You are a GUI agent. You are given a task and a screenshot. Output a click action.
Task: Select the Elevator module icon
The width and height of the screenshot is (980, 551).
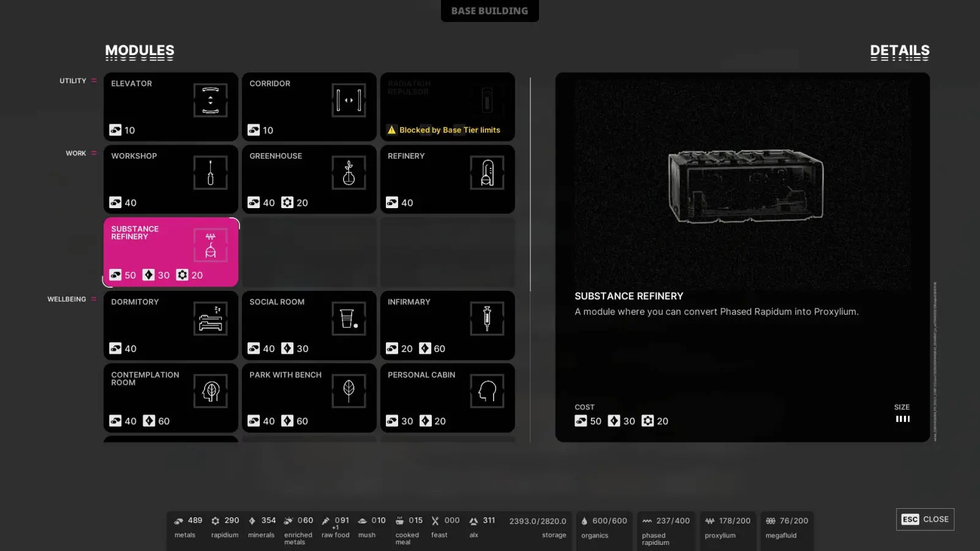211,100
